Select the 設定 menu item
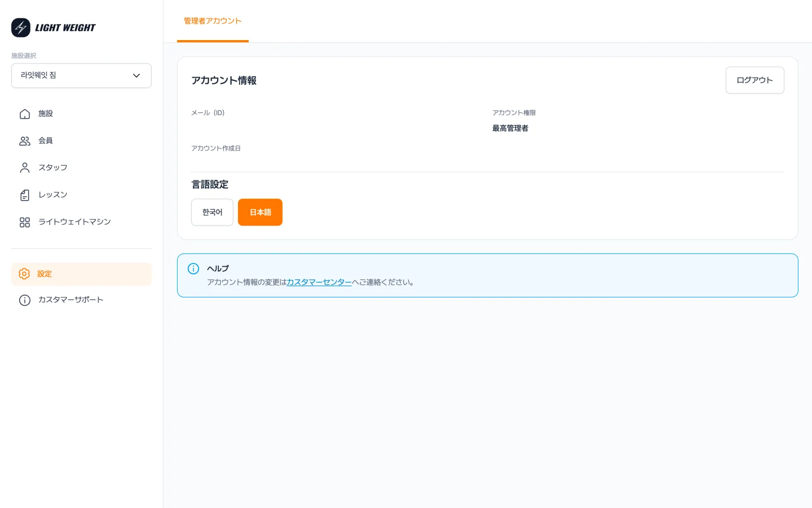Screen dimensions: 812x508 coord(81,274)
